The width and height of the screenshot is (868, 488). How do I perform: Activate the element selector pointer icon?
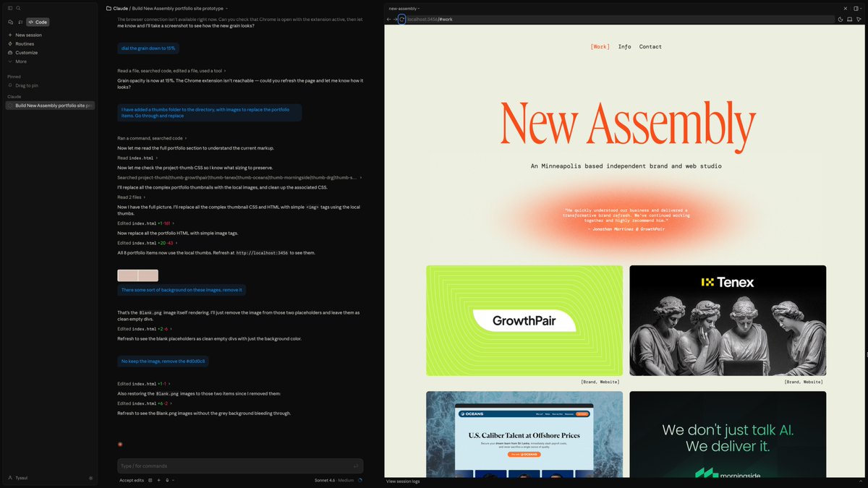859,19
